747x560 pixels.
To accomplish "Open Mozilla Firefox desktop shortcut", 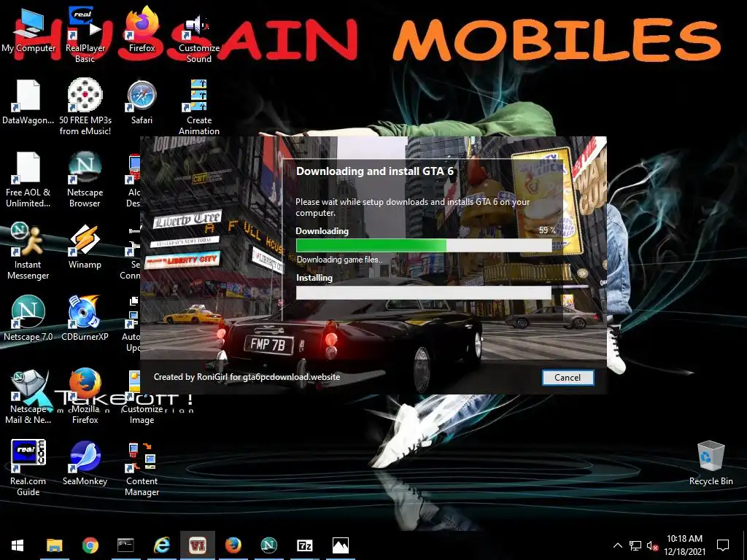I will point(85,396).
